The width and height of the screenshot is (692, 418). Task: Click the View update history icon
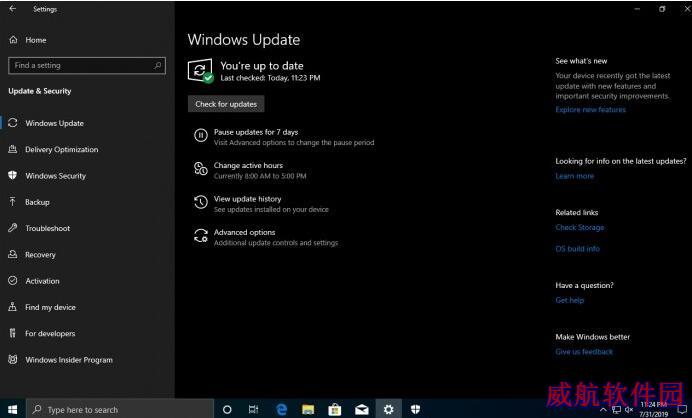coord(200,202)
